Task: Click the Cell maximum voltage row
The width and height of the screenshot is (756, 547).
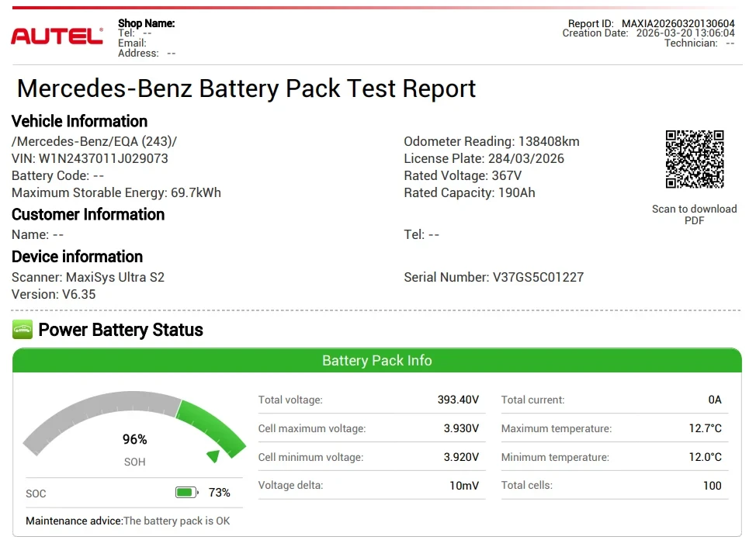Action: 371,428
